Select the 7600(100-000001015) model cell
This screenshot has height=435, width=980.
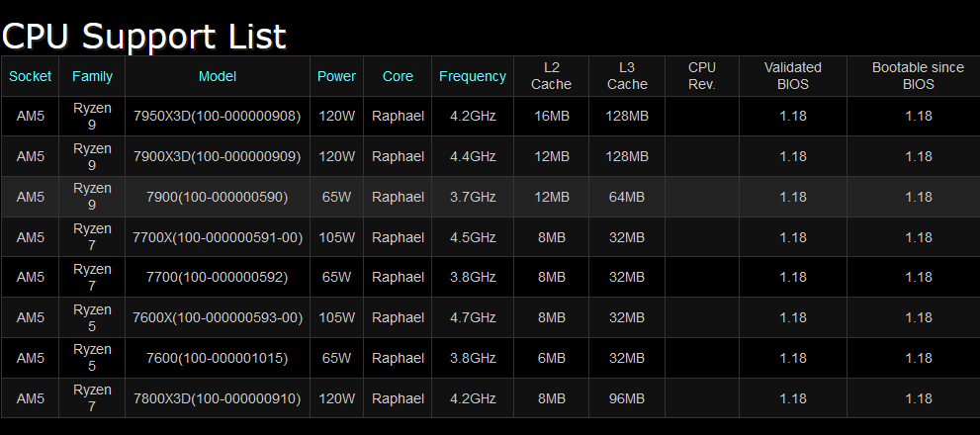click(218, 358)
